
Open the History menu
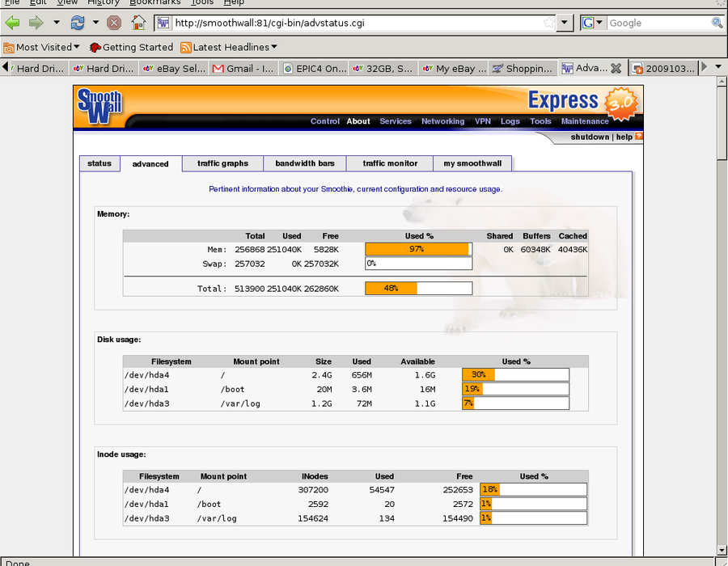coord(103,2)
